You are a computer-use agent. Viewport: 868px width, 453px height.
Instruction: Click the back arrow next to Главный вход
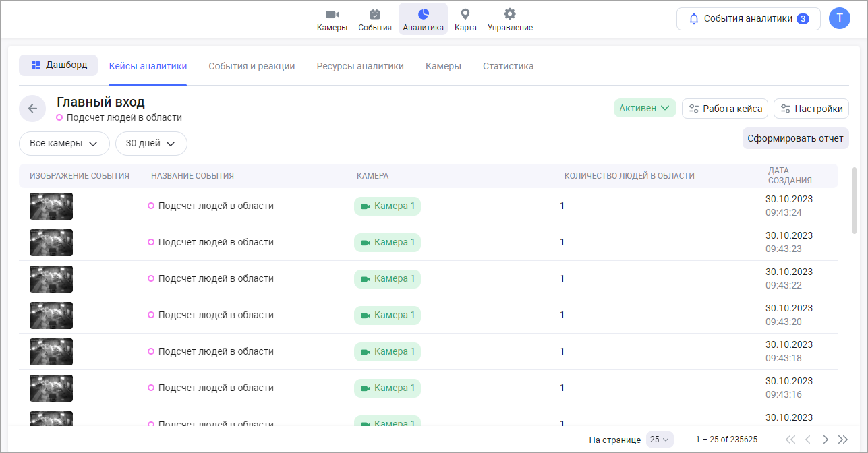click(32, 109)
